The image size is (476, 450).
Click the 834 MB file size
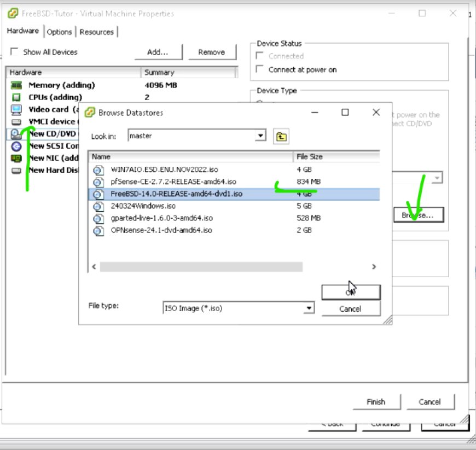click(x=309, y=182)
